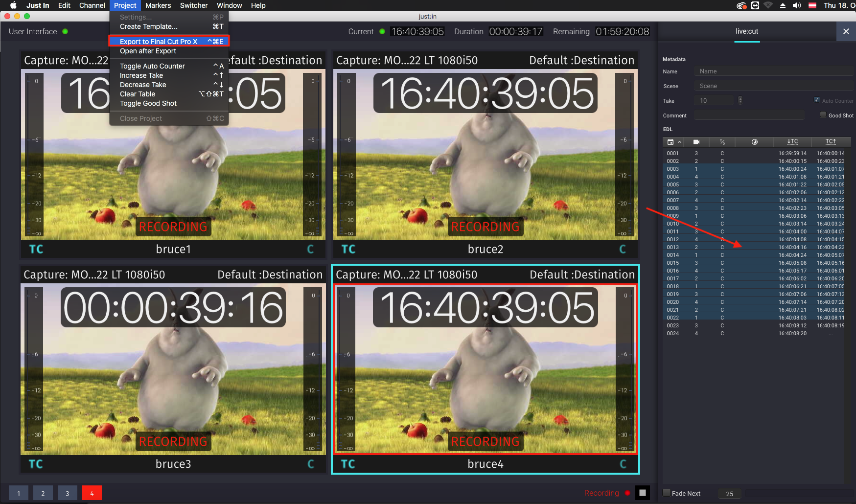Toggle sort direction chevron in EDL header
Viewport: 856px width, 504px height.
click(679, 142)
